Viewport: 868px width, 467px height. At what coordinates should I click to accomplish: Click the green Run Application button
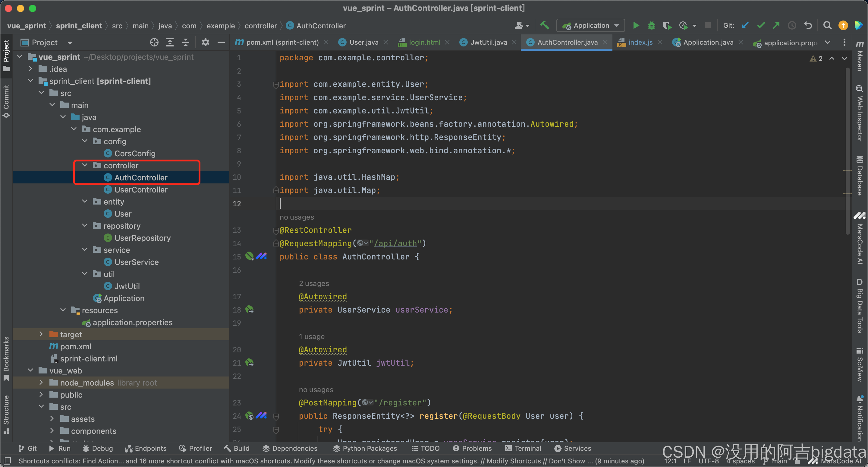tap(636, 26)
